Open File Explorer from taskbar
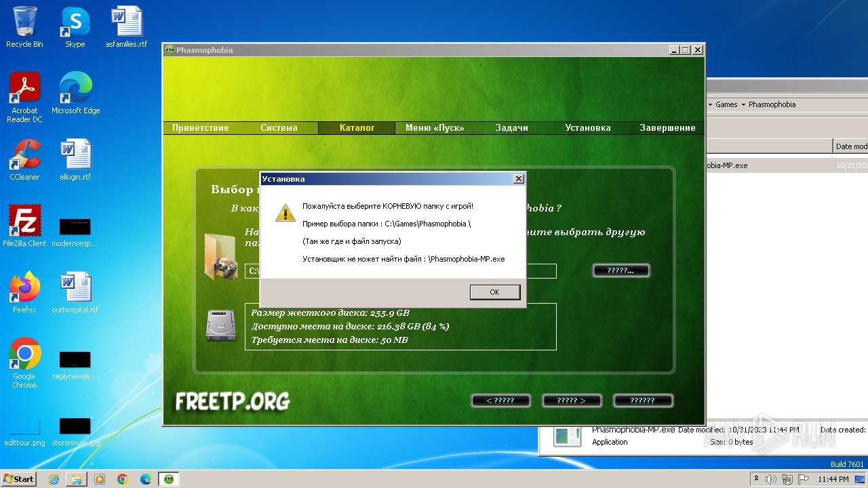 tap(77, 479)
